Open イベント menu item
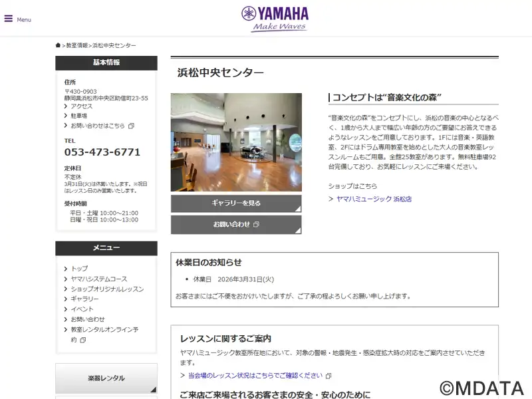Image resolution: width=532 pixels, height=399 pixels. [82, 309]
